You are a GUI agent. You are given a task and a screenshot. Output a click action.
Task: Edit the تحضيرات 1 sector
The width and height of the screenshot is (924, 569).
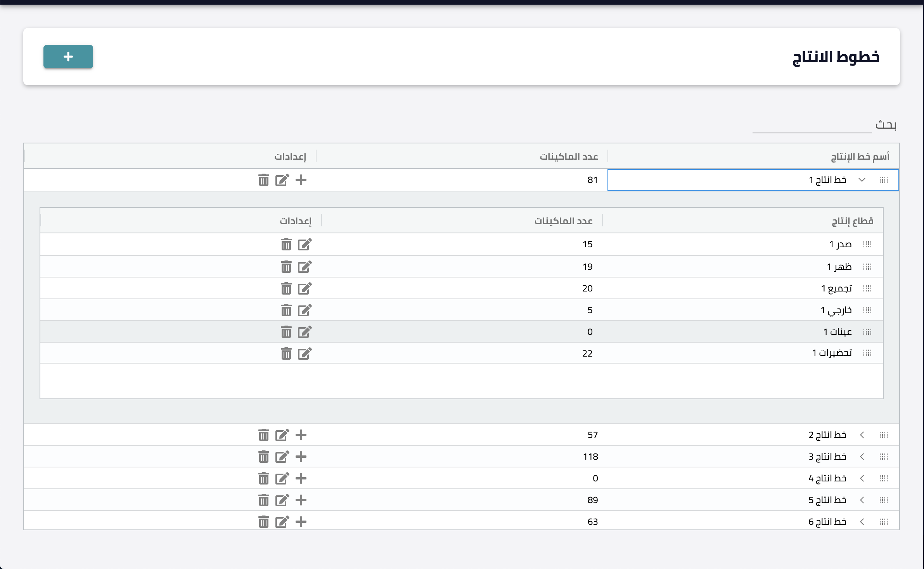[x=305, y=353]
